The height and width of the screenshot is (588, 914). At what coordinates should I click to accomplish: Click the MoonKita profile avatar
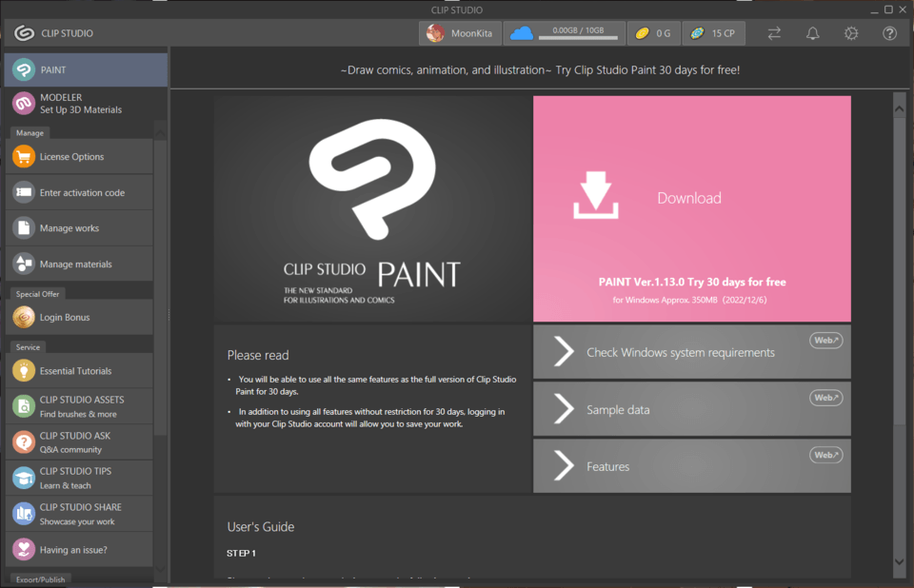click(x=435, y=33)
